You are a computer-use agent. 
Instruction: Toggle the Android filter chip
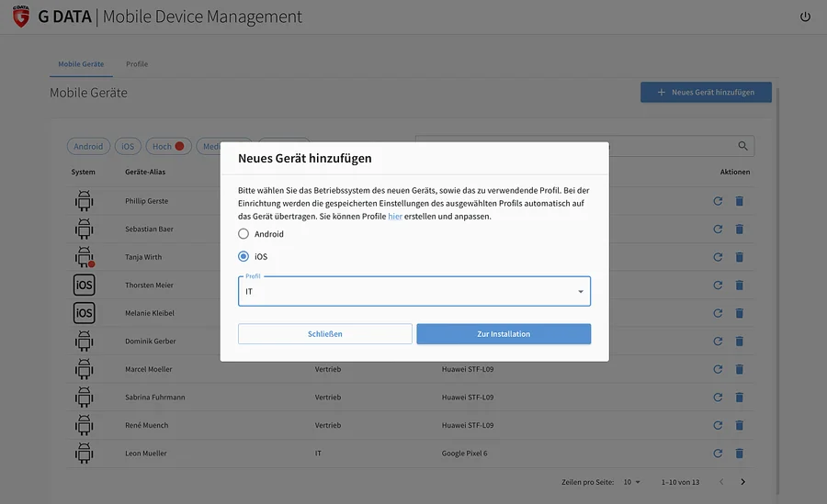pyautogui.click(x=88, y=146)
